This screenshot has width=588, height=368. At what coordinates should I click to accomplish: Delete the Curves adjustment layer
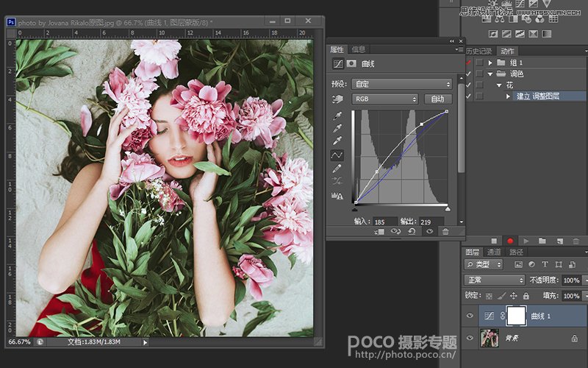[x=445, y=232]
